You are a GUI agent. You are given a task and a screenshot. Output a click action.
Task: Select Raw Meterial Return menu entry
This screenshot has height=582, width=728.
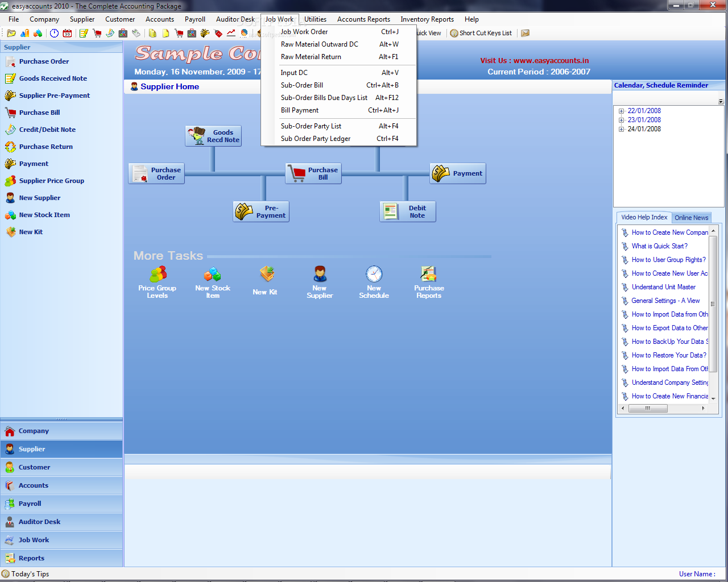point(339,57)
